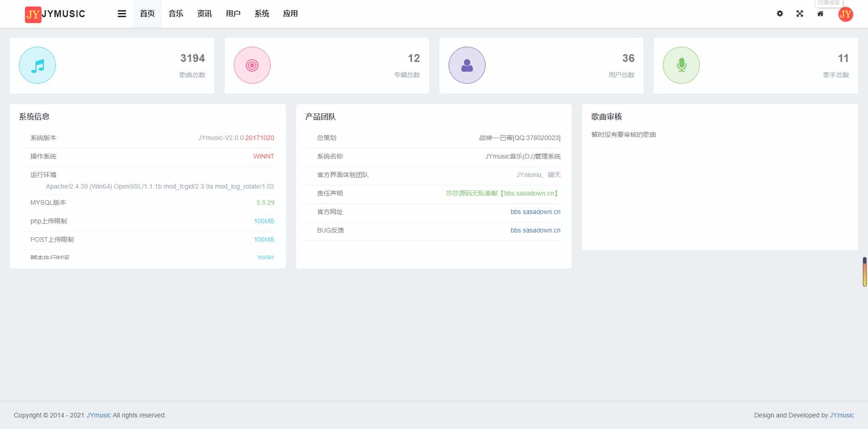Click the 3194 song count
868x429 pixels.
193,58
